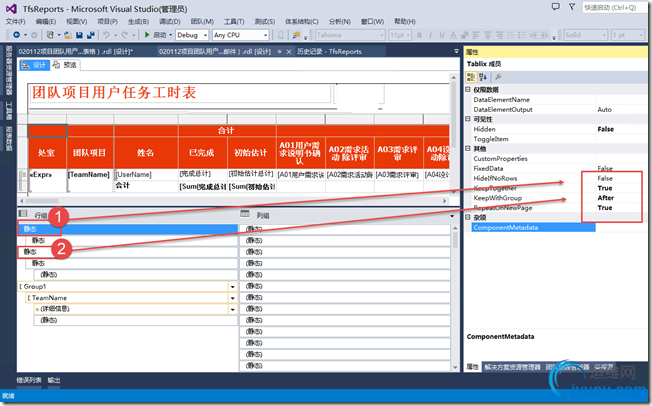This screenshot has width=652, height=406.
Task: Apply a bulleted list format
Action: (x=522, y=35)
